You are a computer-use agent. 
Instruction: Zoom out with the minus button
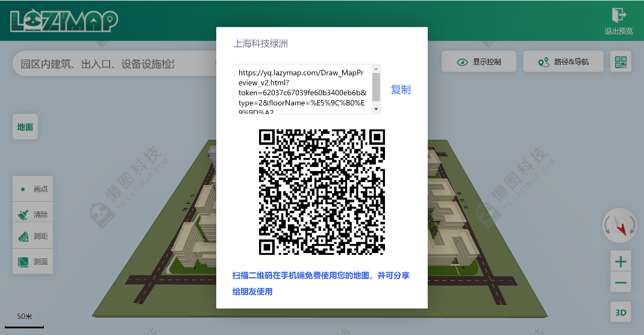pyautogui.click(x=621, y=283)
